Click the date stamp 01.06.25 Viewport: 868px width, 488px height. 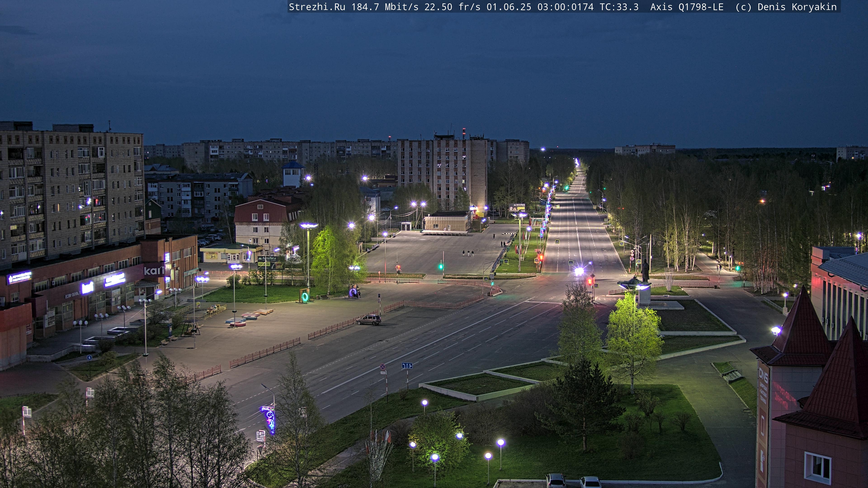(x=509, y=7)
